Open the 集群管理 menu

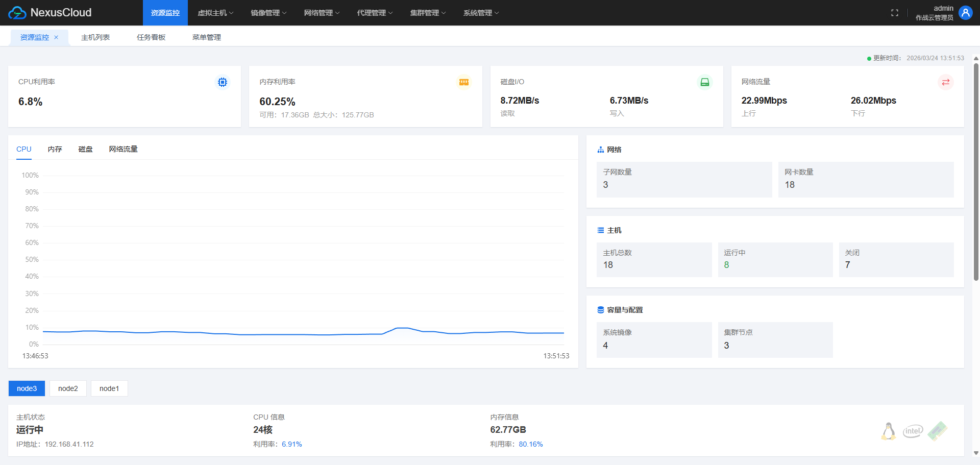[x=428, y=13]
